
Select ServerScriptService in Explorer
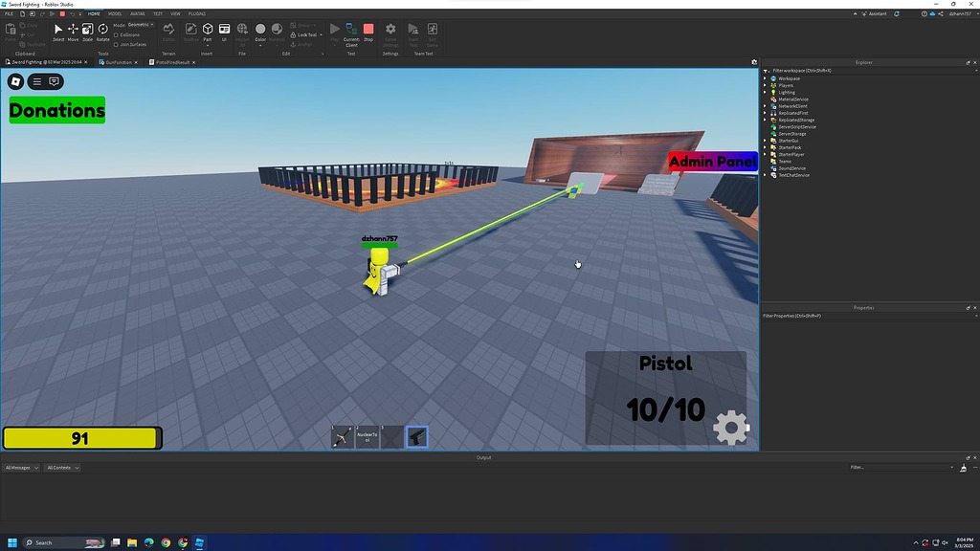(797, 127)
